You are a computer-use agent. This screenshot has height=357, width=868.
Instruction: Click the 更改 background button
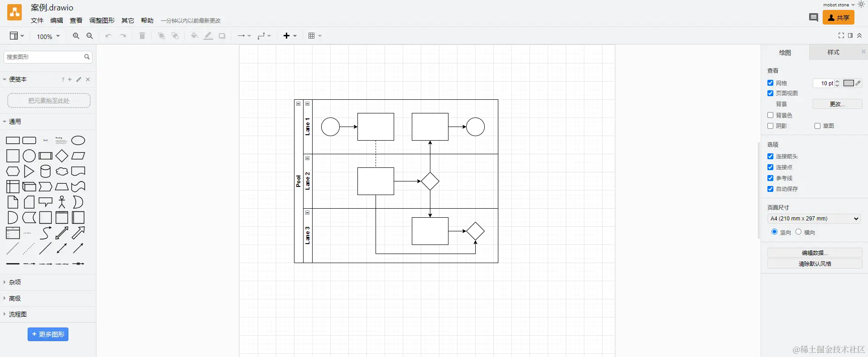tap(837, 104)
